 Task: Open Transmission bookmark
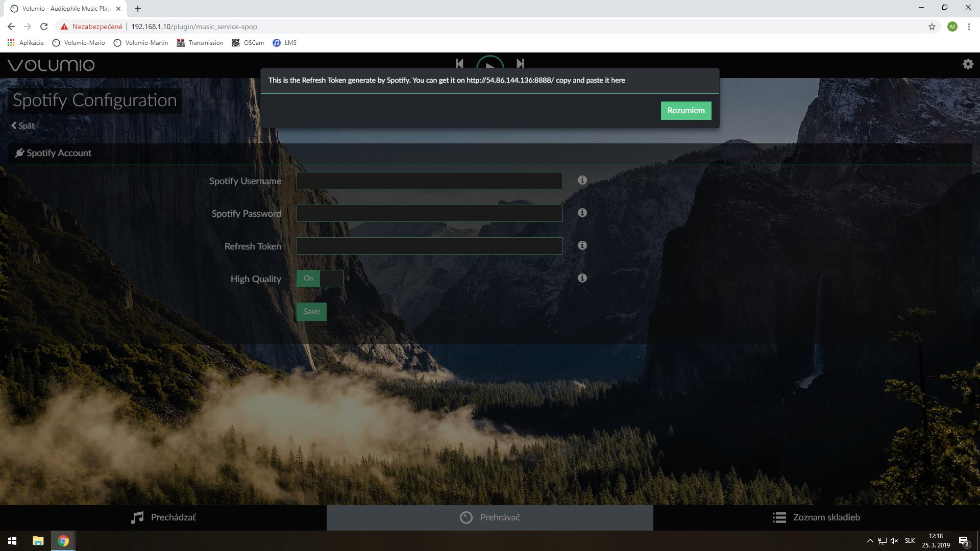click(200, 43)
